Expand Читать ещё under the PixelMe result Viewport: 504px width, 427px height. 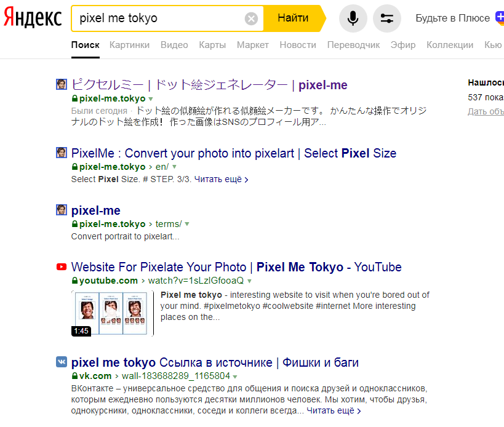tap(221, 180)
